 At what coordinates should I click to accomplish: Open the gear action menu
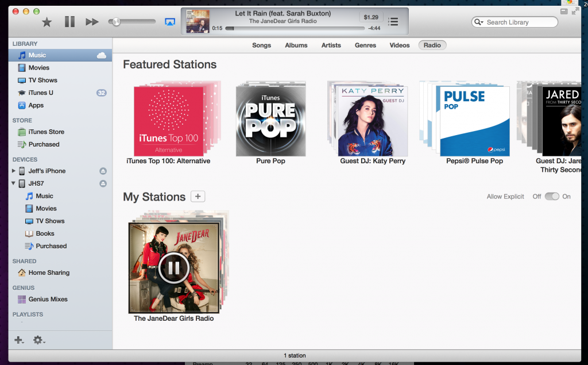click(x=38, y=340)
